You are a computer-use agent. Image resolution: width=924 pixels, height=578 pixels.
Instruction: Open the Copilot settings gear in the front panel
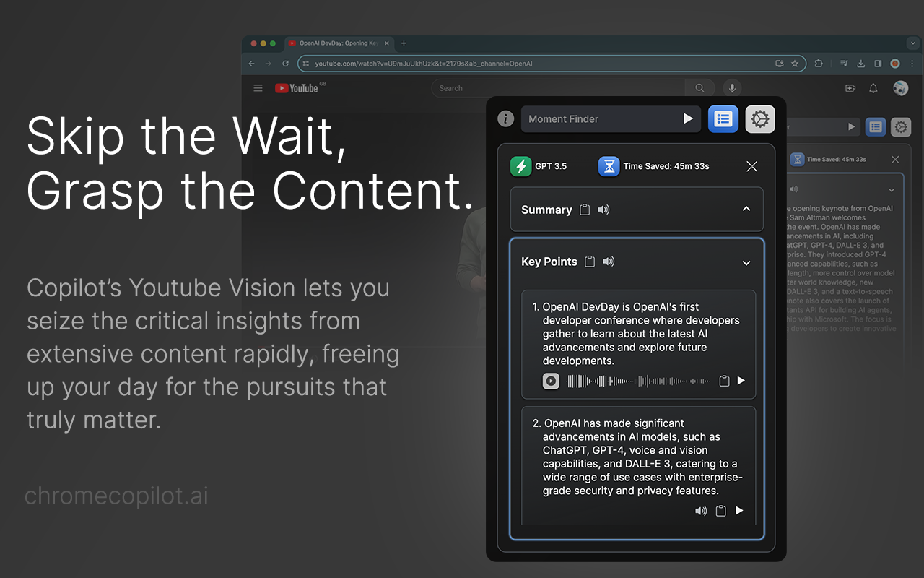point(760,119)
